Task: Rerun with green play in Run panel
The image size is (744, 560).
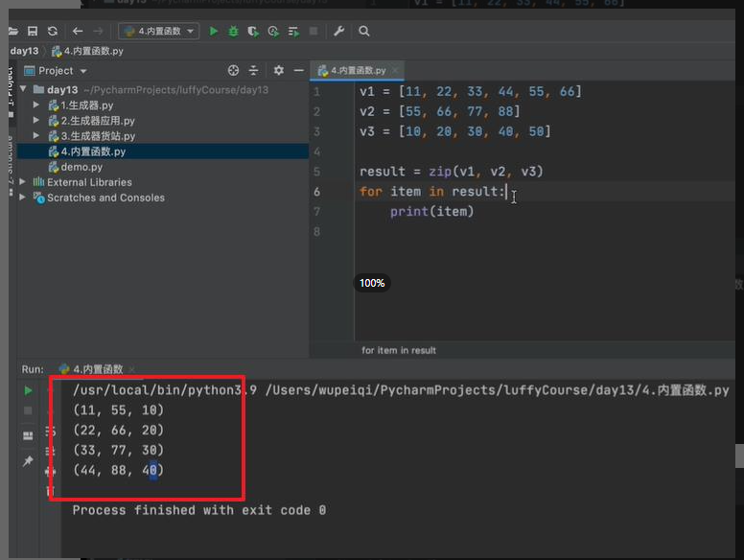Action: [x=28, y=390]
